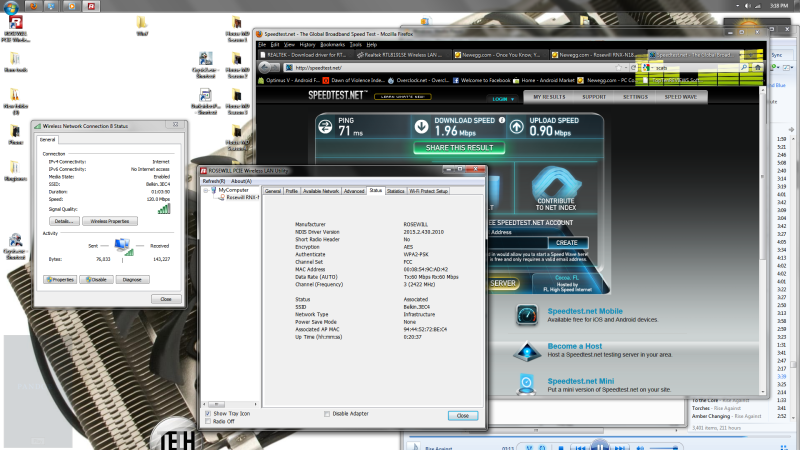Open the About(A) menu in Rosewill utility

(x=241, y=181)
